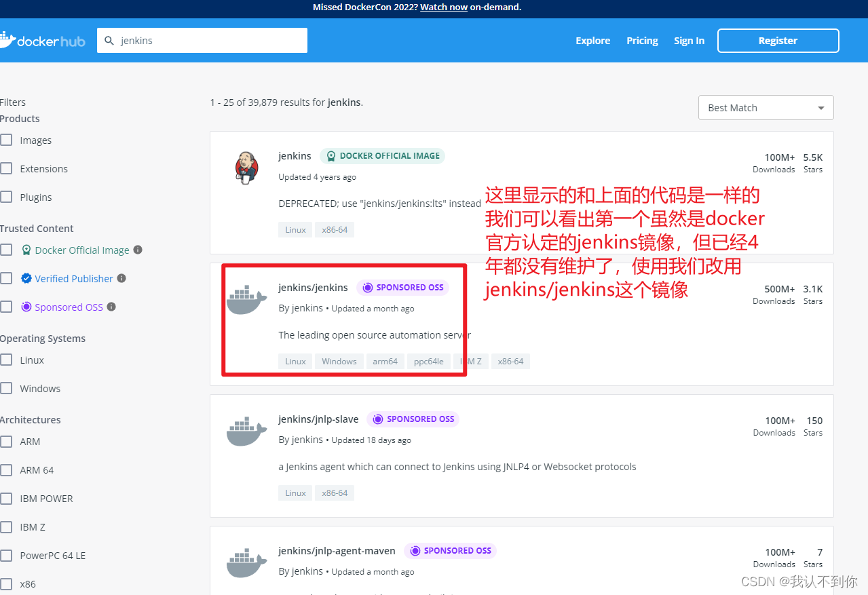The image size is (868, 595).
Task: Click the jenkins/jnlp-slave whale logo
Action: tap(246, 432)
